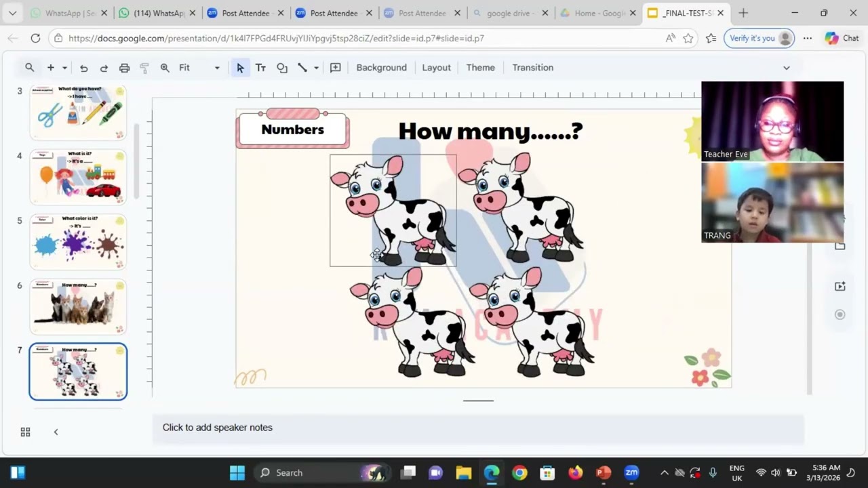This screenshot has width=868, height=488.
Task: Open the read aloud icon in address bar
Action: click(x=670, y=38)
